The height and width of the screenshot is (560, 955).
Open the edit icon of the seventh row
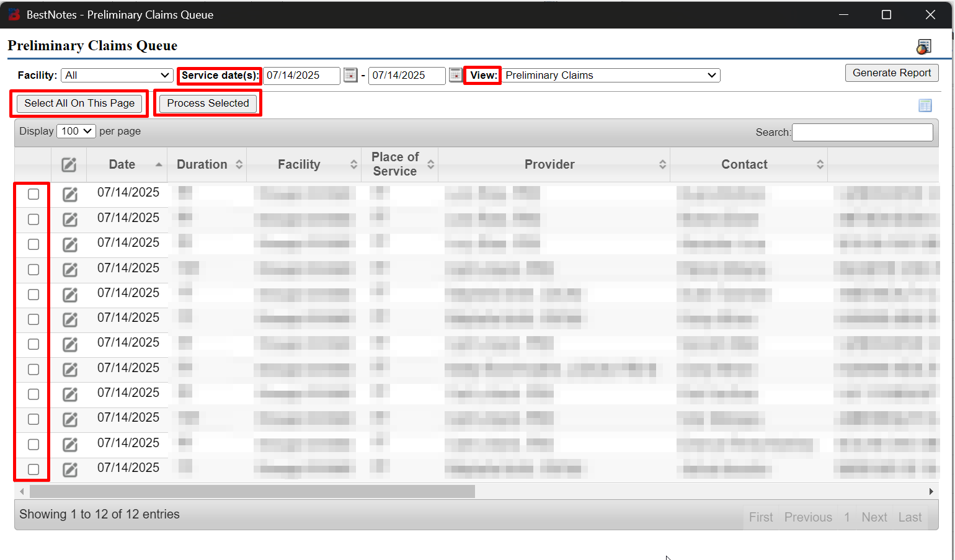(70, 344)
